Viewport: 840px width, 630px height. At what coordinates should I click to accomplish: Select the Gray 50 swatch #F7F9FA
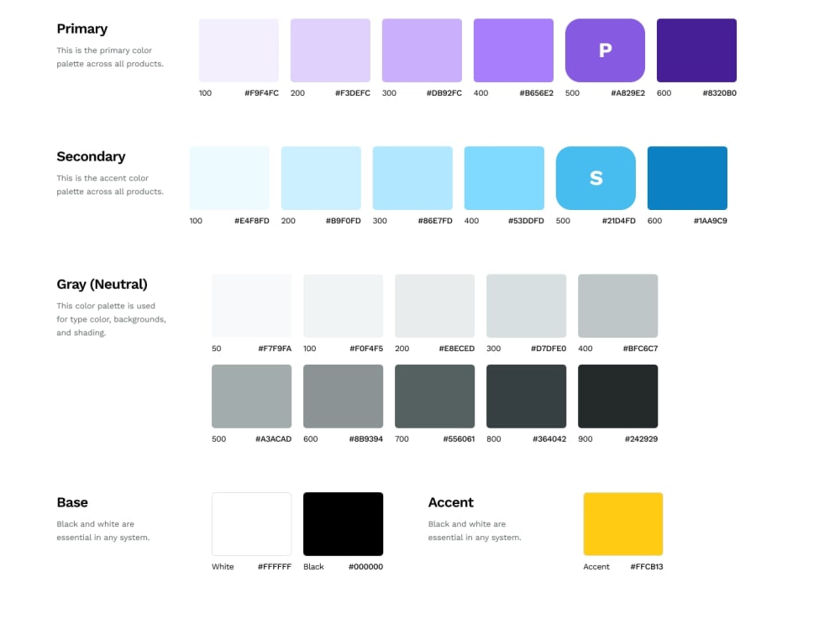point(251,305)
